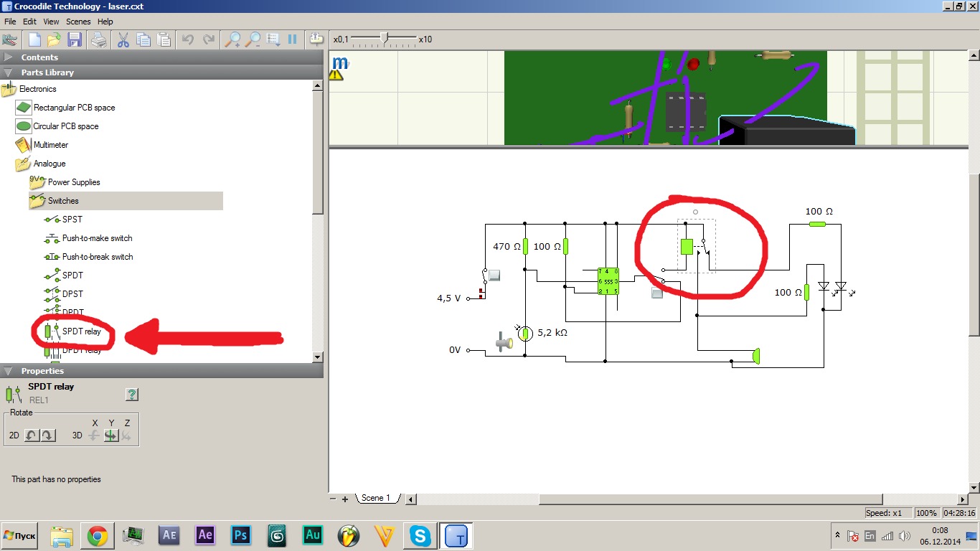This screenshot has height=551, width=980.
Task: Collapse the Properties panel header
Action: 9,371
